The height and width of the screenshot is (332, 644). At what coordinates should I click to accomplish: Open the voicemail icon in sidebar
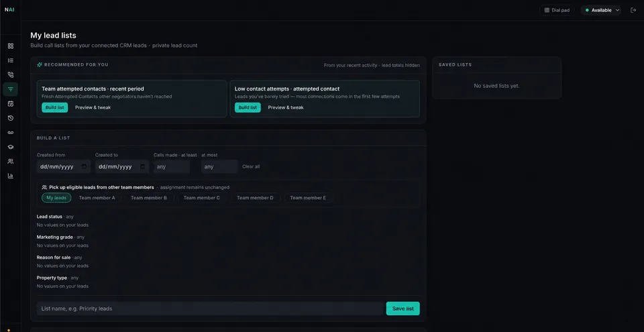coord(11,133)
